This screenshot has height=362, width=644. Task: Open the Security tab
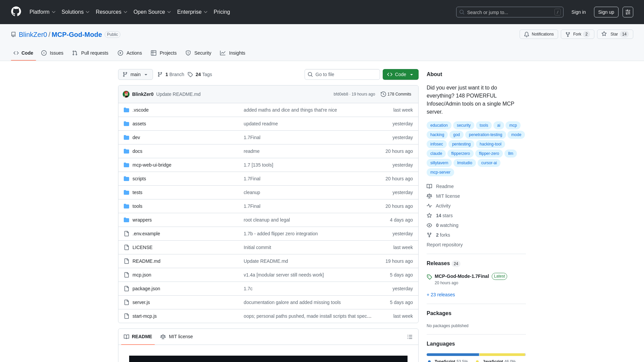[198, 53]
